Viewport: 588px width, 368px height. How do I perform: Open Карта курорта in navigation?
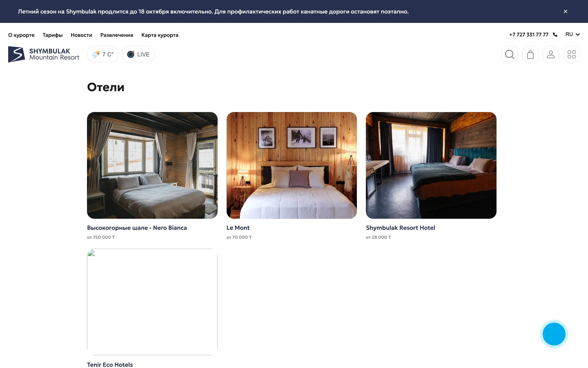[160, 35]
